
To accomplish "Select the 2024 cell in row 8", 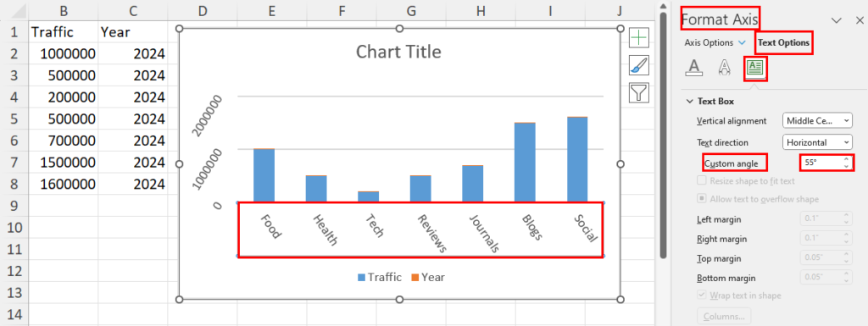I will pyautogui.click(x=133, y=184).
